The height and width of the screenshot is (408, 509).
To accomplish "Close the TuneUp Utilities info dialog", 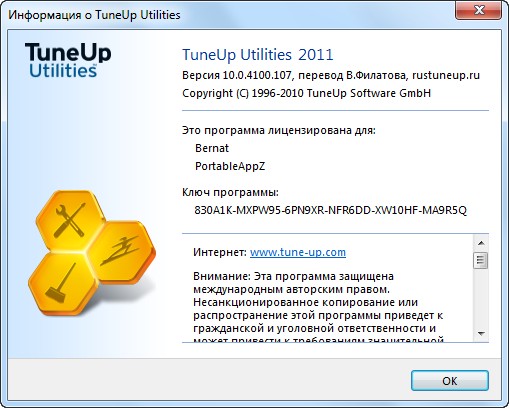I will [x=478, y=10].
